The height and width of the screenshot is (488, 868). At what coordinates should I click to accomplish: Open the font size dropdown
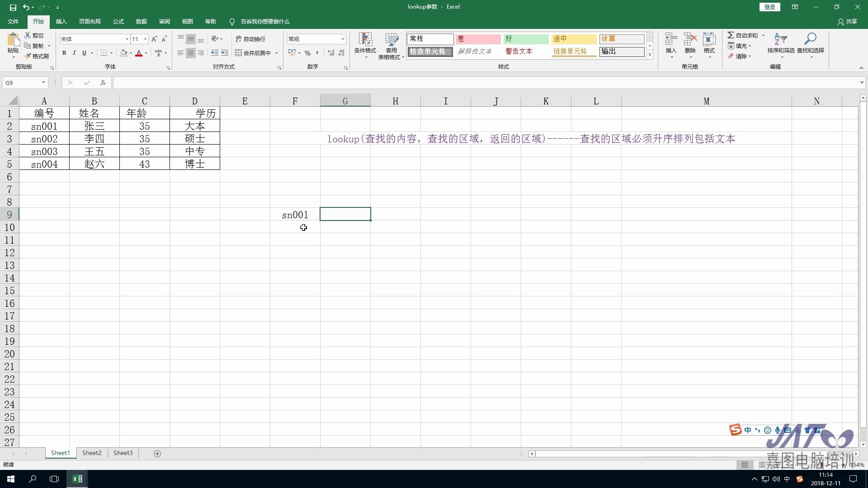[145, 39]
